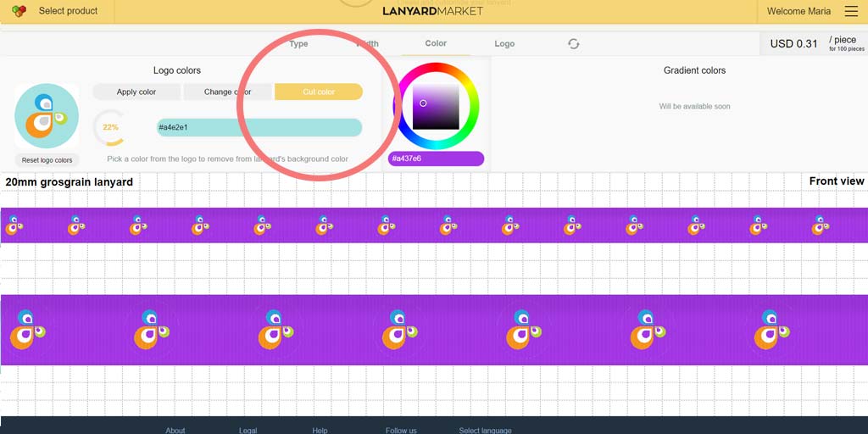Pick a hue on the rainbow color wheel
The width and height of the screenshot is (868, 434).
(x=436, y=68)
